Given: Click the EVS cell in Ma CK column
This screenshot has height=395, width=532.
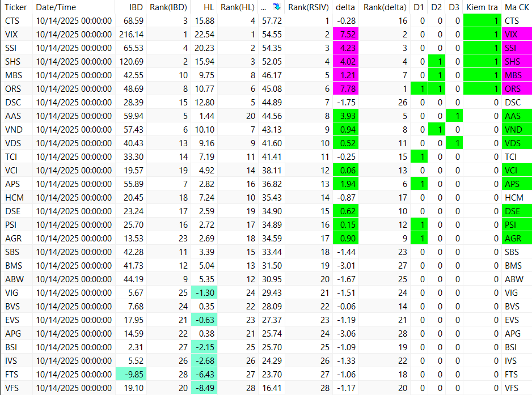Looking at the screenshot, I should [517, 320].
